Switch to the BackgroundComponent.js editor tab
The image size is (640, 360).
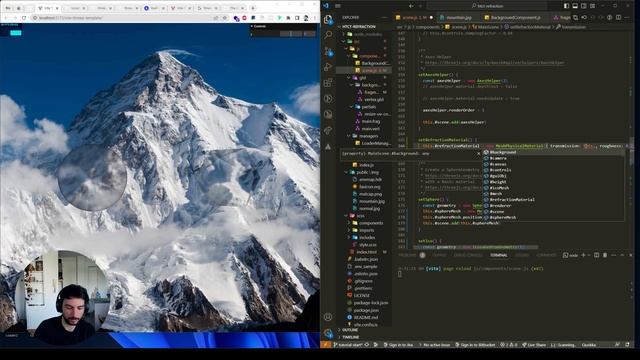(x=513, y=18)
